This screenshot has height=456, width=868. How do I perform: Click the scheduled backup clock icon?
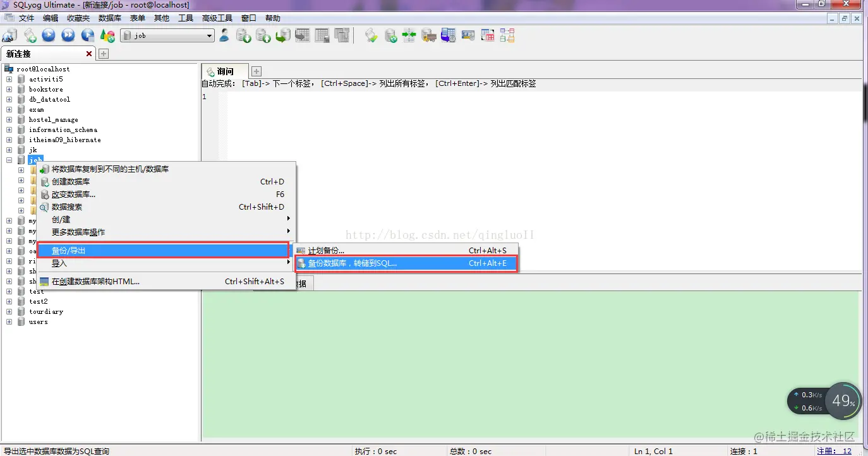449,36
